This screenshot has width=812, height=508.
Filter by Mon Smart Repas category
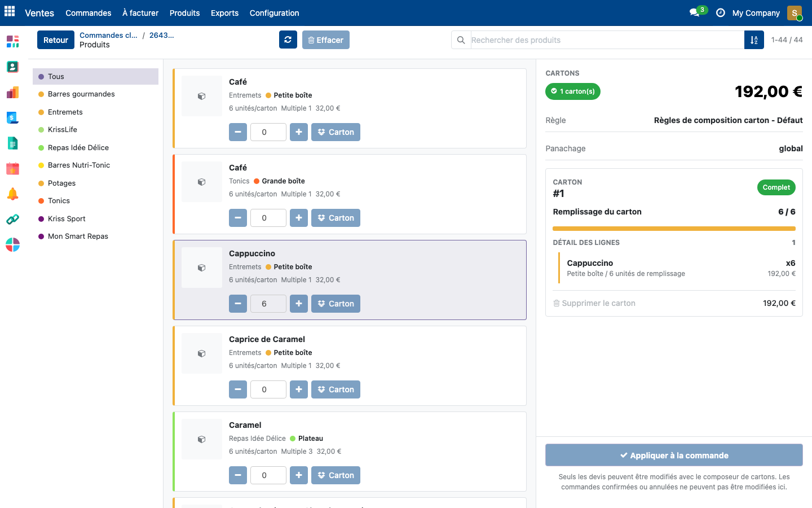pyautogui.click(x=95, y=237)
